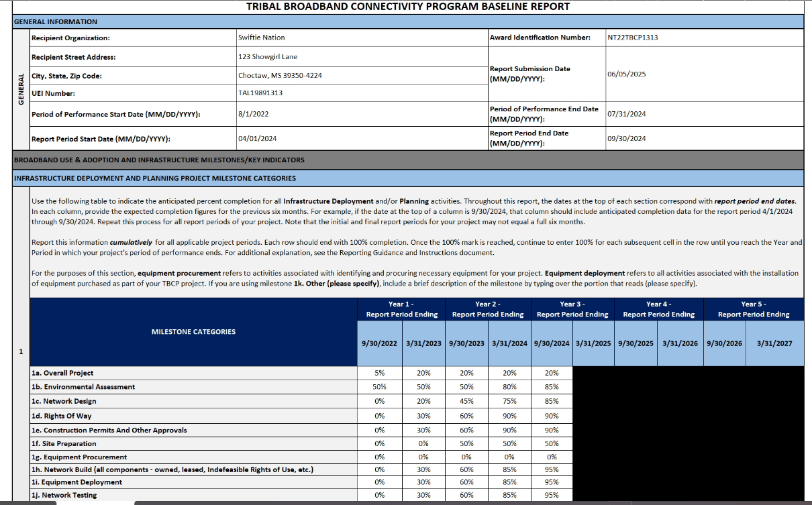The width and height of the screenshot is (812, 505).
Task: Click the Swiftie Nation recipient organization field
Action: point(362,38)
